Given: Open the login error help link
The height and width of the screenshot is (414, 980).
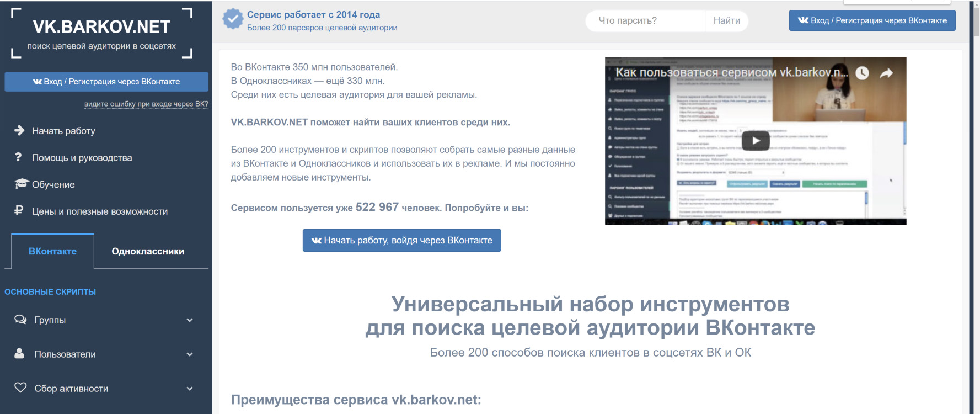Looking at the screenshot, I should pyautogui.click(x=146, y=104).
